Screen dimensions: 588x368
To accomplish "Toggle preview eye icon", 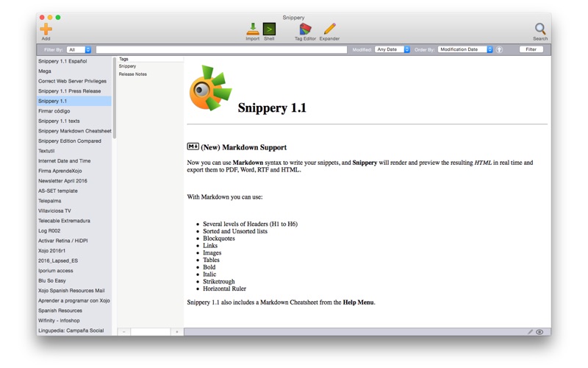I will point(539,332).
